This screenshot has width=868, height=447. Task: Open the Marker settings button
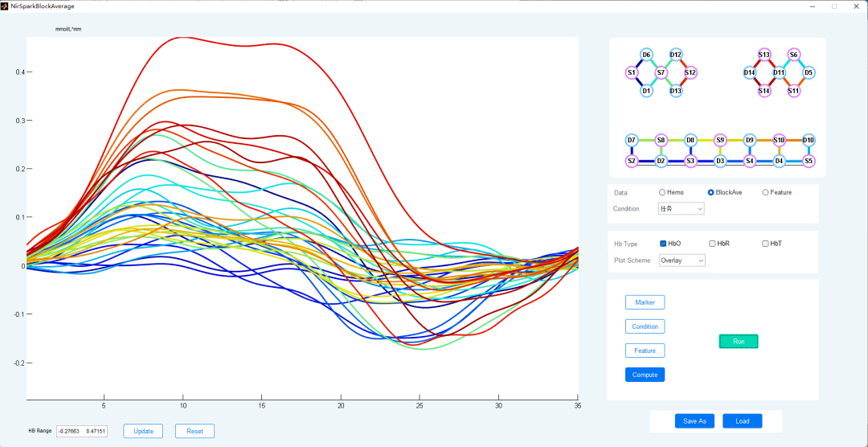click(x=645, y=302)
